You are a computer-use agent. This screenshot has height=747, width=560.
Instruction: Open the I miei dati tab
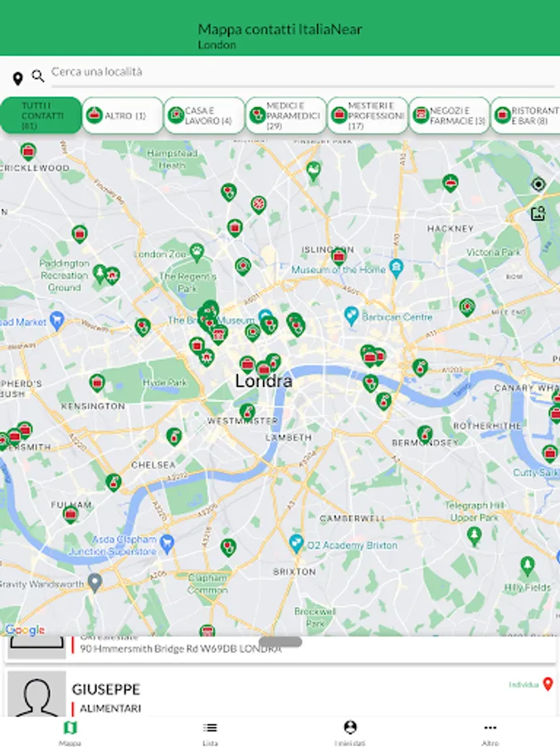point(350,733)
